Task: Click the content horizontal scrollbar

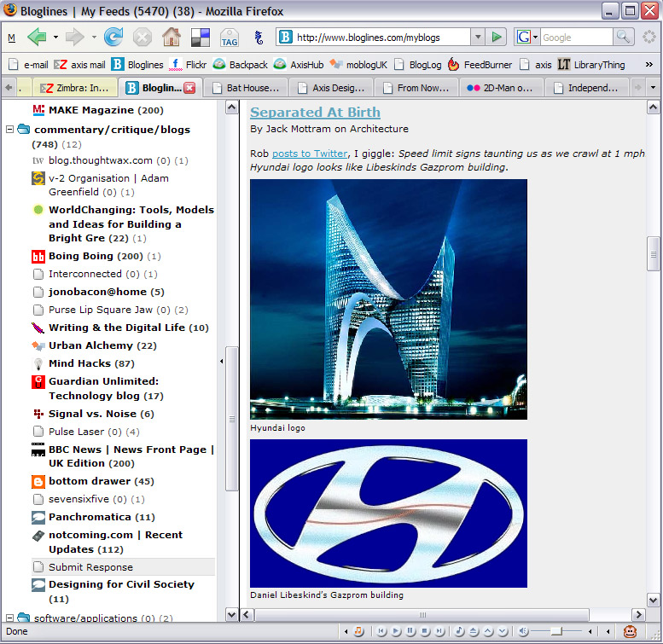Action: pyautogui.click(x=422, y=614)
